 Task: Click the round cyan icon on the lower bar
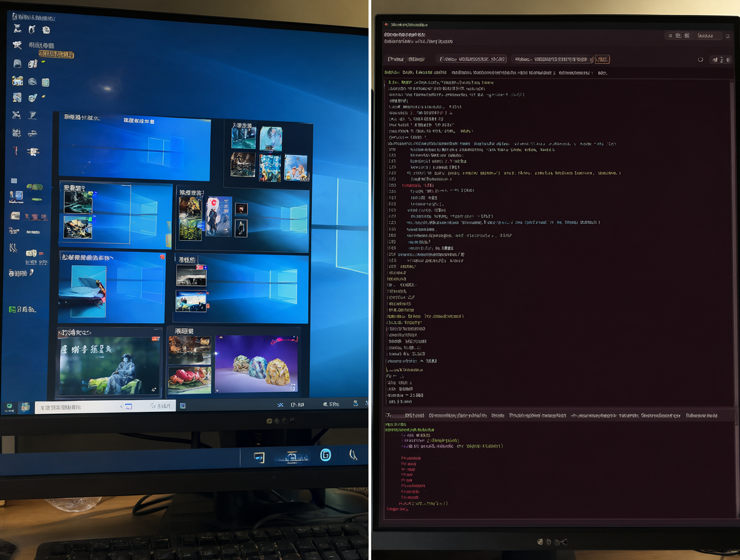326,455
